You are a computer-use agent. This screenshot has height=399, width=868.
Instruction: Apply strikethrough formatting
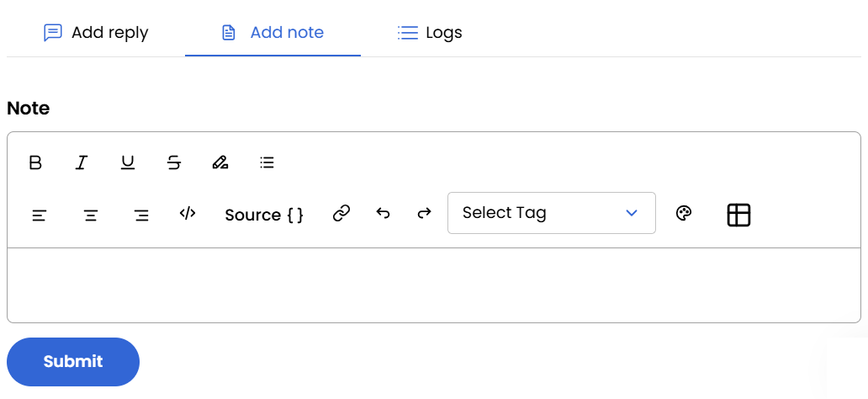point(174,162)
